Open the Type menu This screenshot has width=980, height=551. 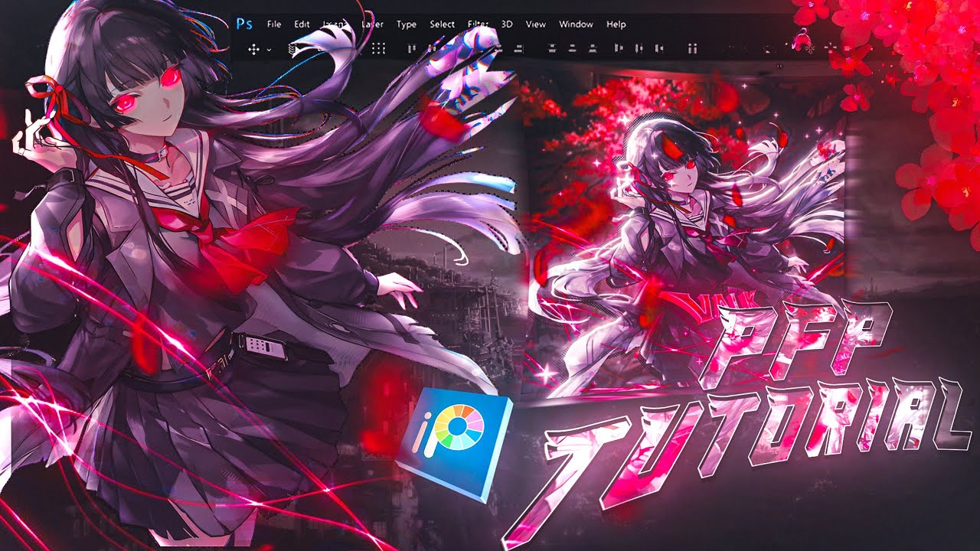(x=407, y=24)
